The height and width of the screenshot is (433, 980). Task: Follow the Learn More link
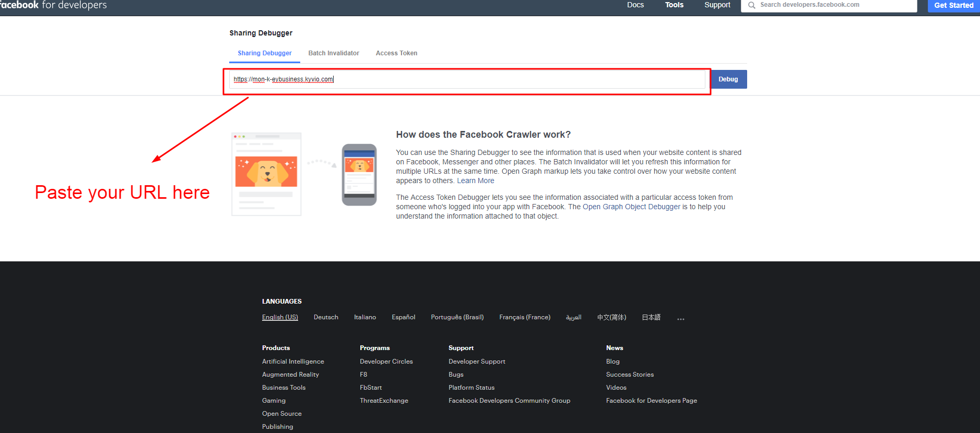tap(476, 181)
